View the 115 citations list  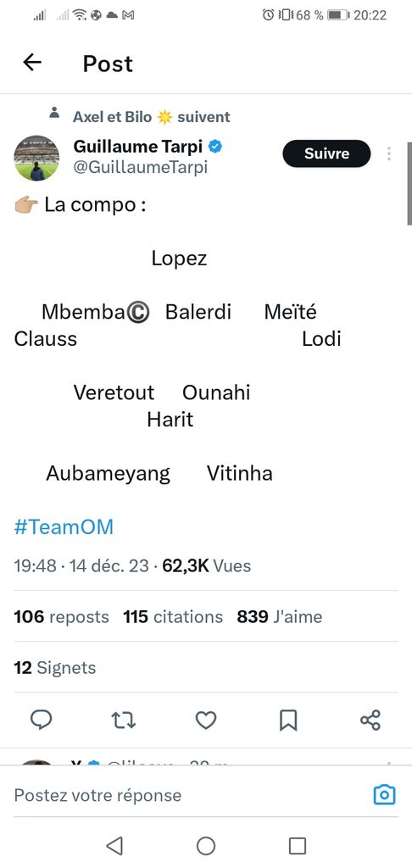(x=173, y=617)
